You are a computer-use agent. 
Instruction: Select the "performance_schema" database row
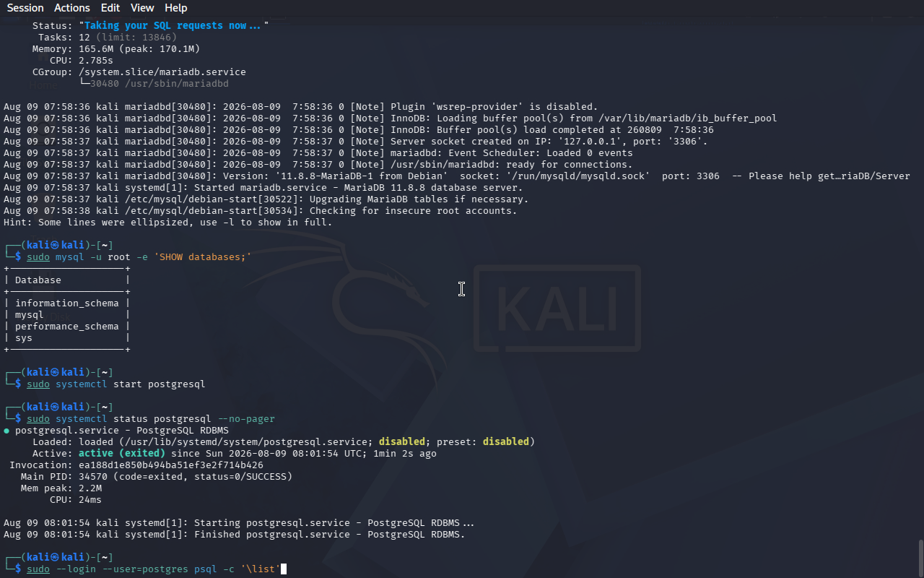[67, 326]
